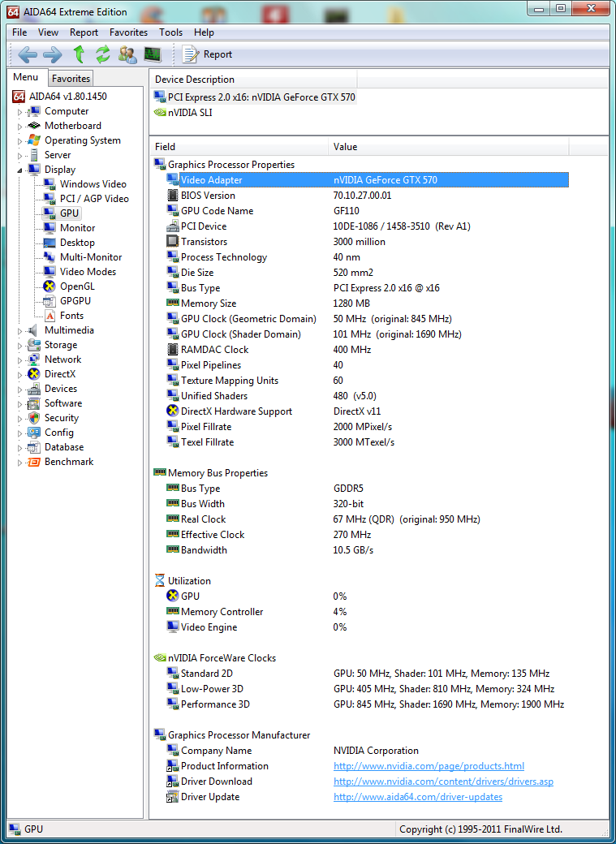The width and height of the screenshot is (616, 844).
Task: Open the File menu
Action: 19,32
